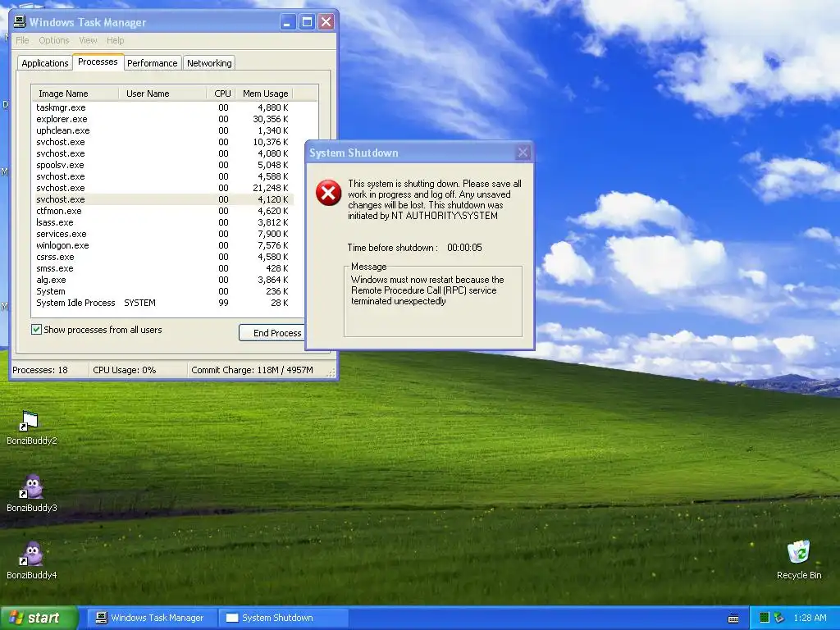Switch to Windows Task Manager taskbar button
Image resolution: width=840 pixels, height=630 pixels.
[152, 618]
